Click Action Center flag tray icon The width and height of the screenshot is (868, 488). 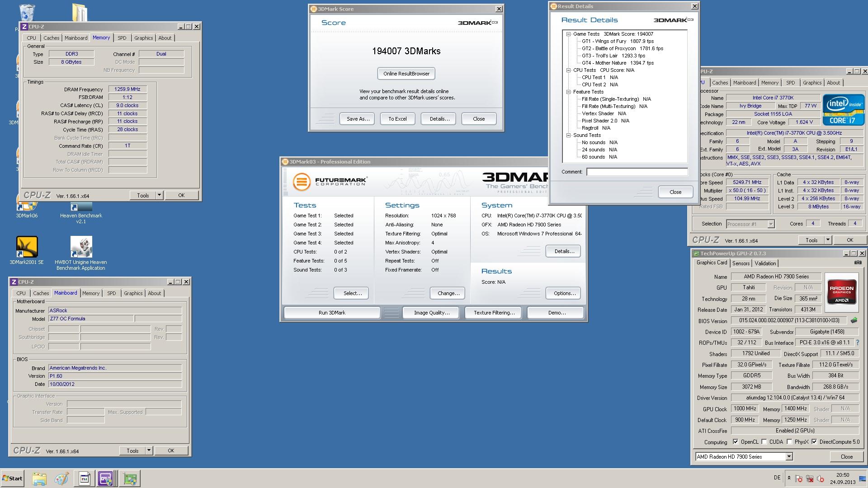tap(799, 479)
